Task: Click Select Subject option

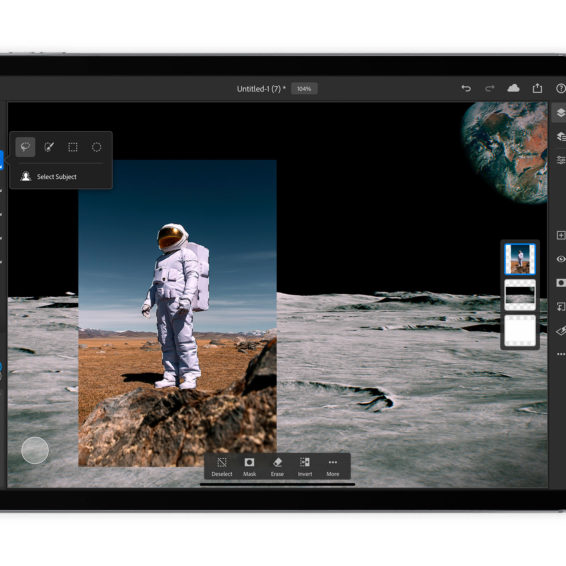Action: (49, 177)
